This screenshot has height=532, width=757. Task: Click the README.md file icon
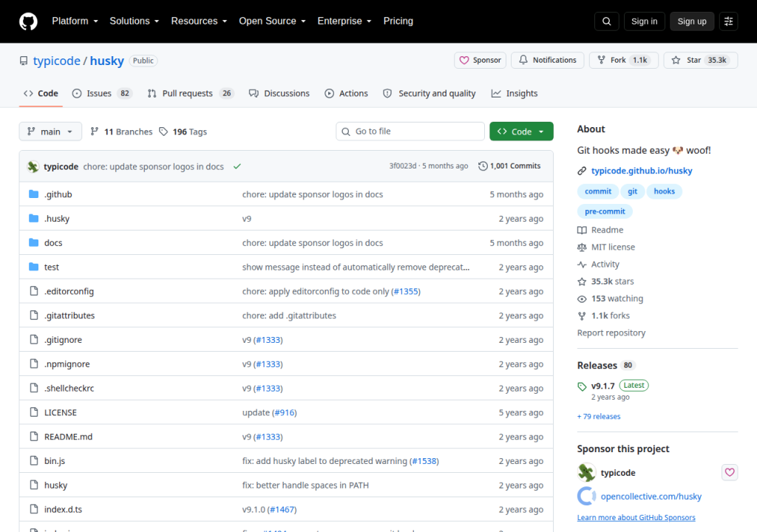34,436
